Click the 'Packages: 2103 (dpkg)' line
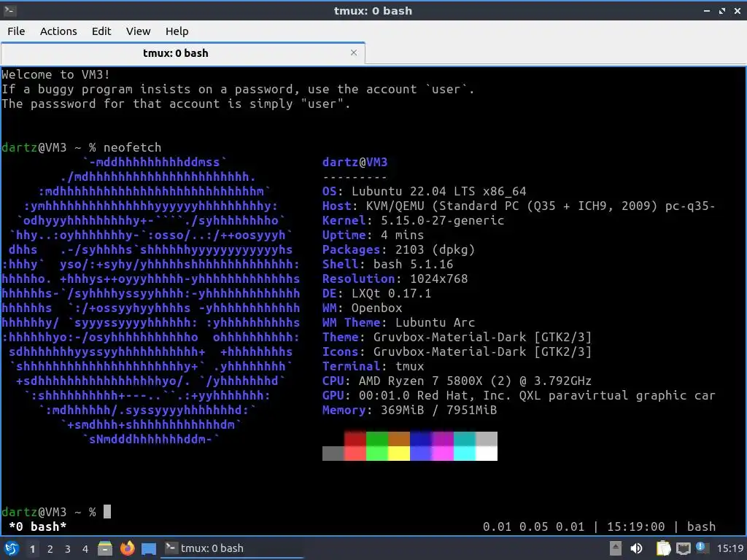 coord(398,249)
